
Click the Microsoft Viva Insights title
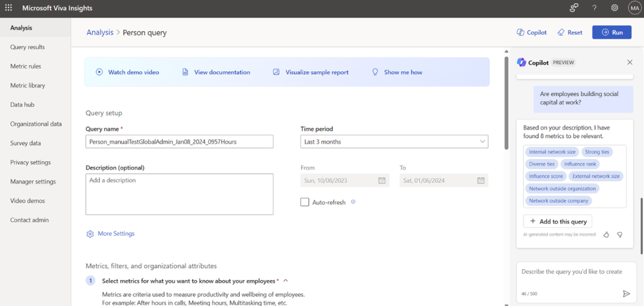57,8
